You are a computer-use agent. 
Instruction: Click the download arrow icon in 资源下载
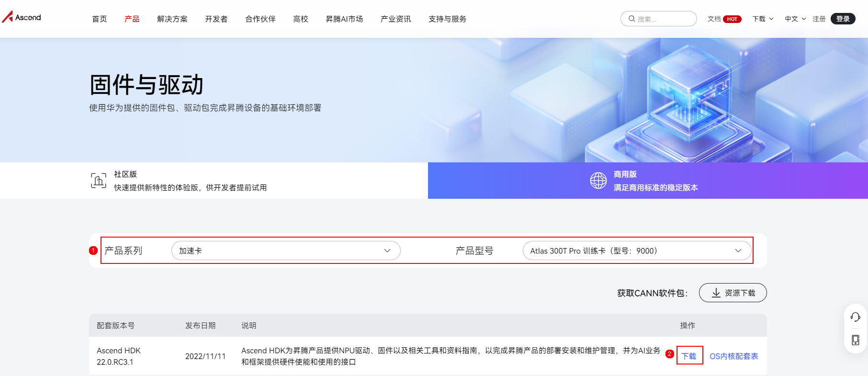(x=716, y=293)
